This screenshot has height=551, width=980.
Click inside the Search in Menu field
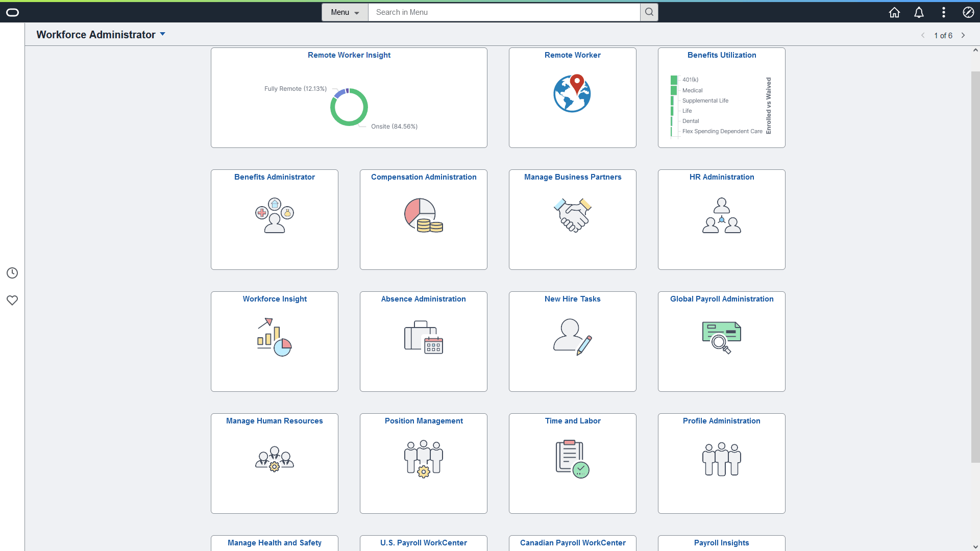coord(504,12)
